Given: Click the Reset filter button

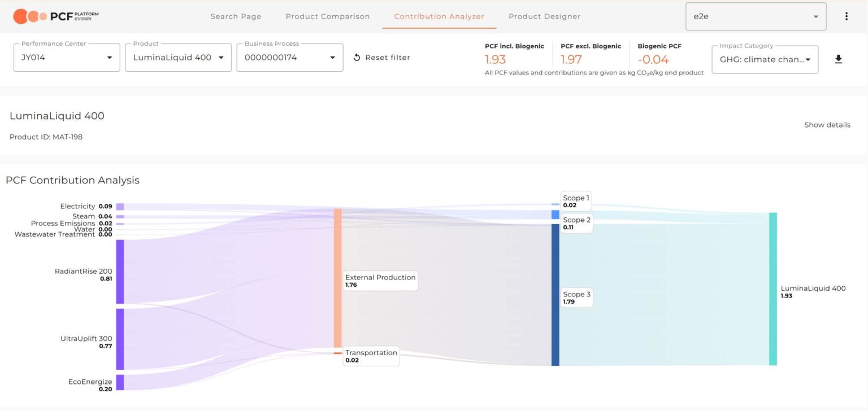Looking at the screenshot, I should [x=381, y=58].
